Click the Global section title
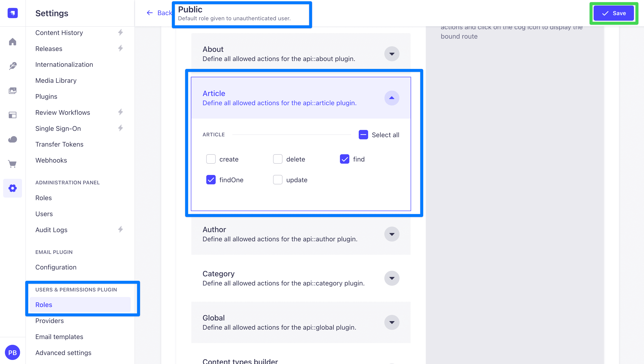The height and width of the screenshot is (364, 644). click(213, 318)
